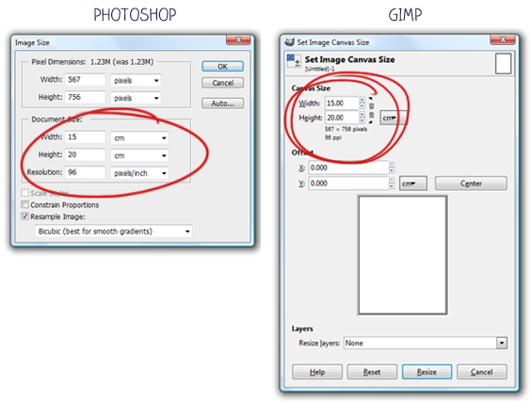
Task: Click the Auto... button
Action: (222, 104)
